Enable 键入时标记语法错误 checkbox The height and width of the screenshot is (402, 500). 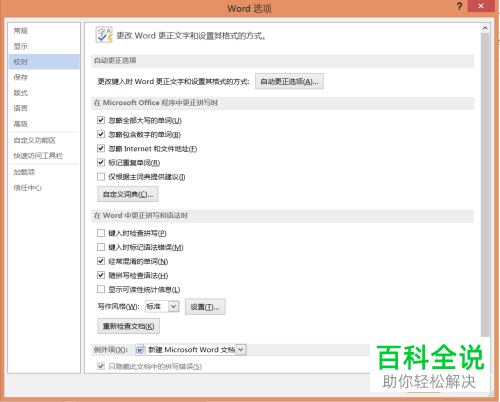(101, 247)
